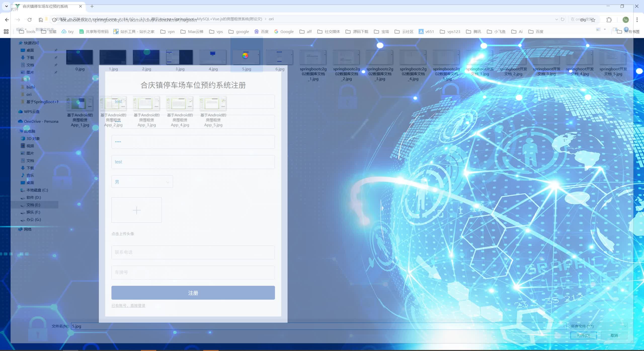This screenshot has width=644, height=351.
Task: Click the 已有账号，直接登录 link
Action: (x=128, y=305)
